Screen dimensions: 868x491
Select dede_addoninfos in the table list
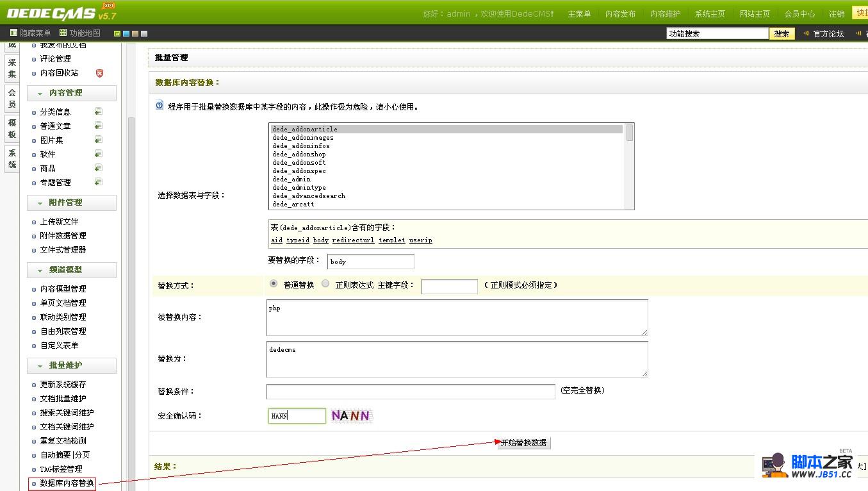[x=446, y=146]
